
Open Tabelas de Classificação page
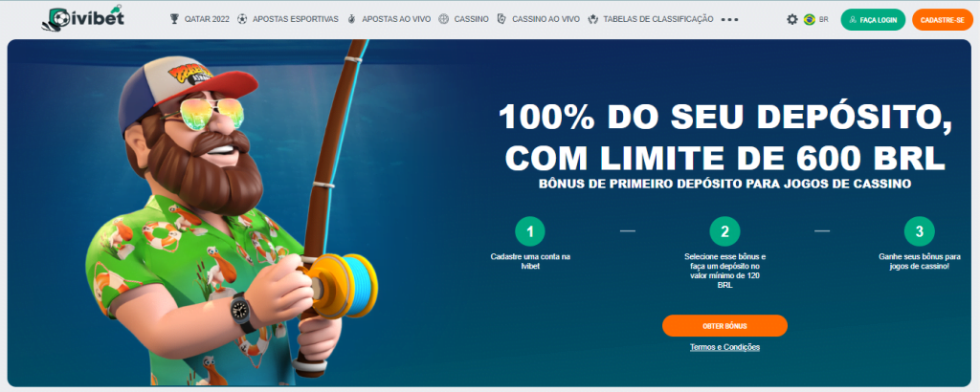[658, 19]
